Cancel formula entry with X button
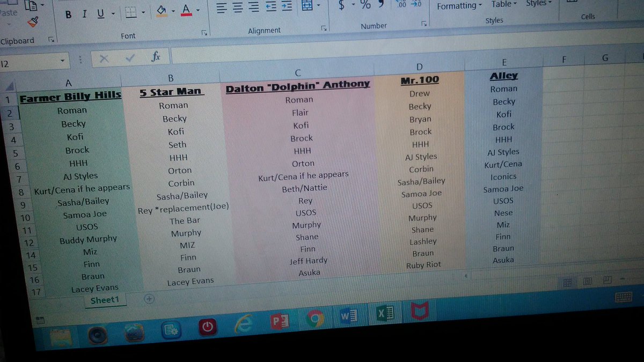The image size is (644, 362). (104, 58)
